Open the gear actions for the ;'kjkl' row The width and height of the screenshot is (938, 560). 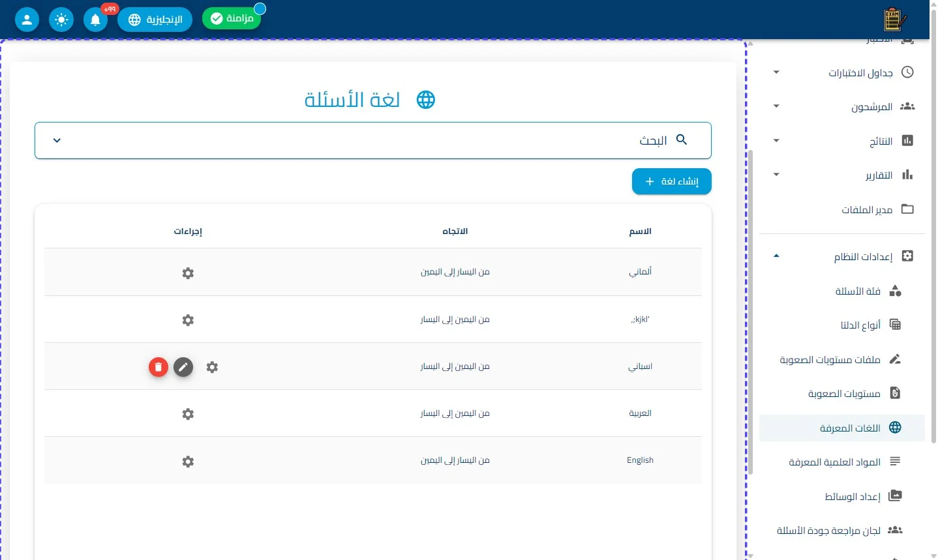click(x=188, y=320)
